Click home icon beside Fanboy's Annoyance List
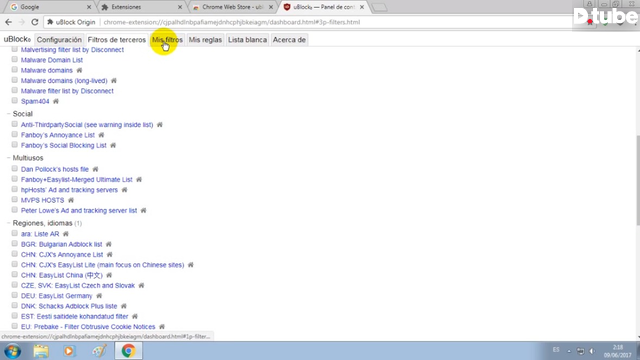The width and height of the screenshot is (640, 360). [x=101, y=135]
